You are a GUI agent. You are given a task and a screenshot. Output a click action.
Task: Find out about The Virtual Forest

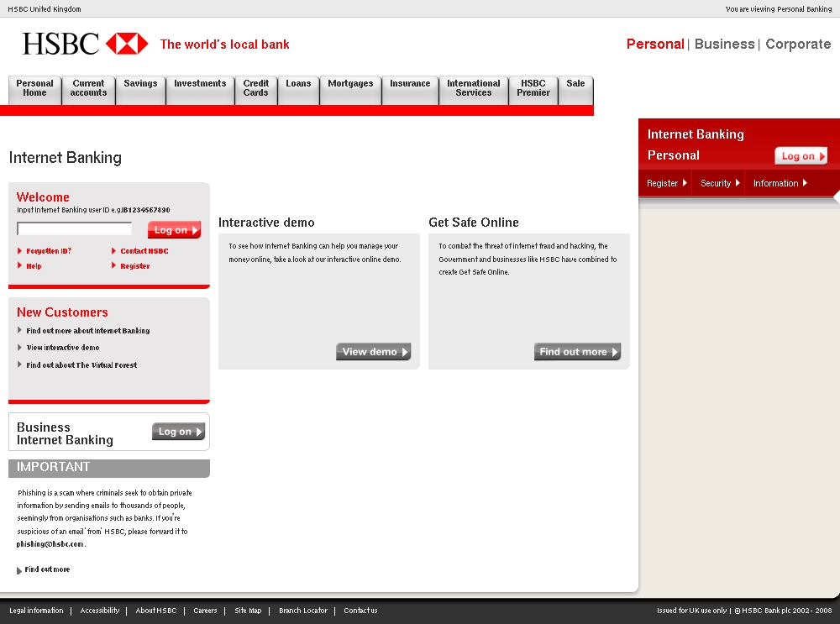(x=81, y=364)
